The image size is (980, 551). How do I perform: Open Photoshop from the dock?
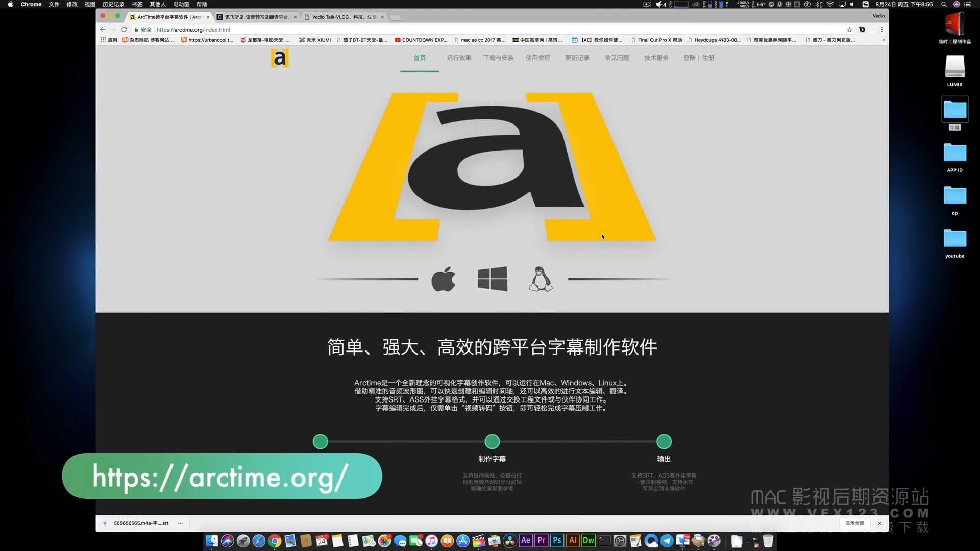click(x=557, y=541)
